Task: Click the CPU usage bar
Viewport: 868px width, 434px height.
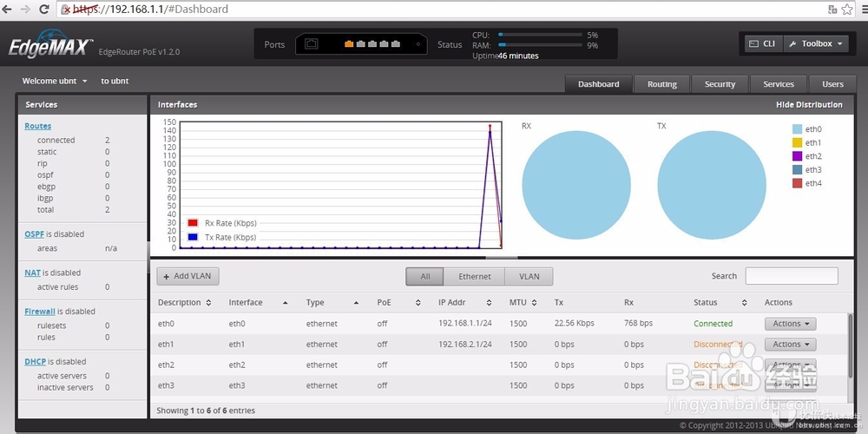Action: point(540,35)
